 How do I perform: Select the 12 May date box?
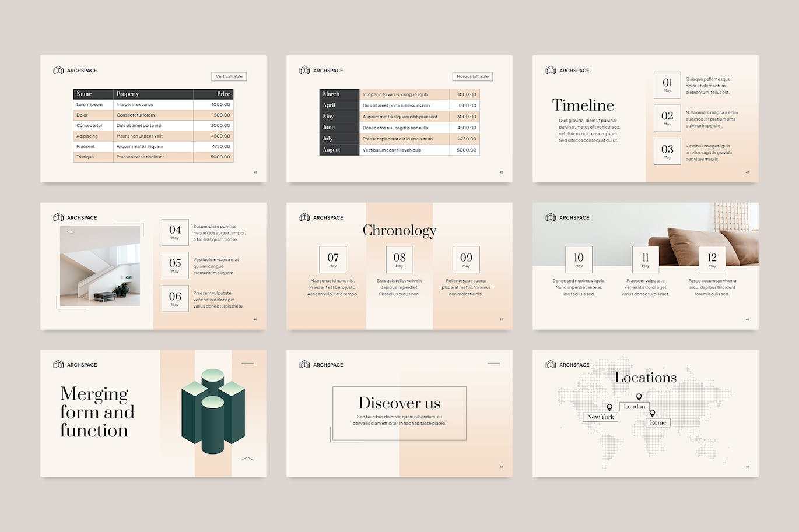click(712, 260)
